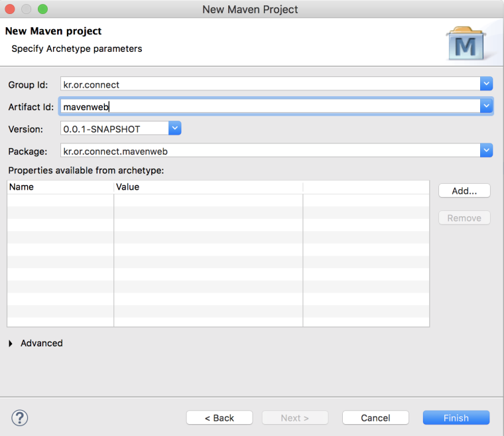Click the green zoom window button
This screenshot has height=436, width=504.
pos(42,9)
